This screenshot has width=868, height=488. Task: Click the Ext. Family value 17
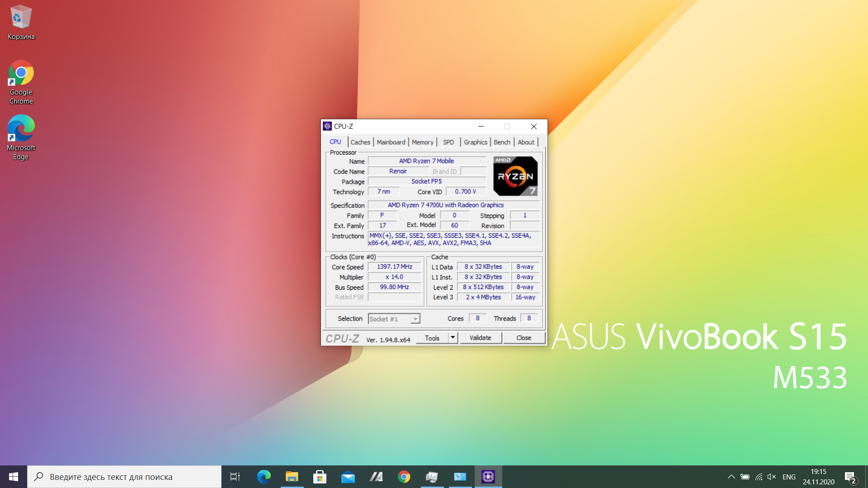click(382, 225)
